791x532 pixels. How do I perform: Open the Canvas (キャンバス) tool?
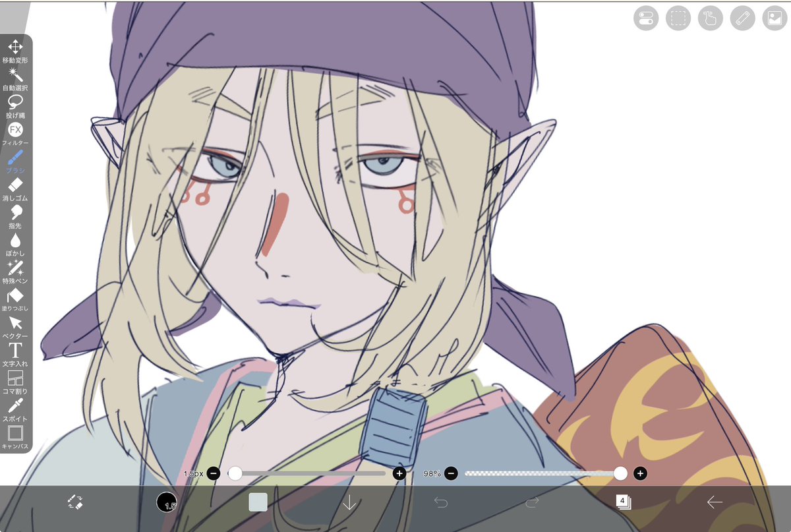tap(16, 438)
